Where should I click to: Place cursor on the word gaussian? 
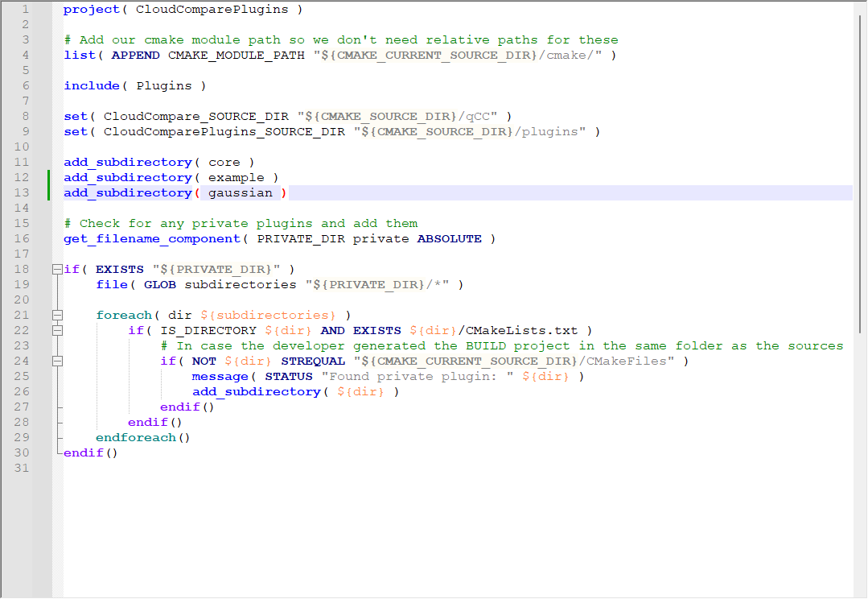[x=240, y=193]
